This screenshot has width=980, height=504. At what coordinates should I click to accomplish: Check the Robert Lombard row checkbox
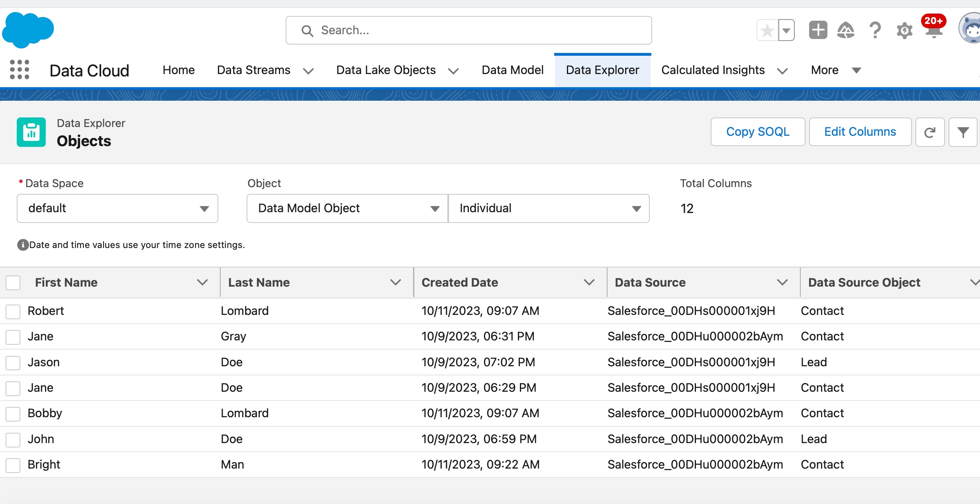point(13,311)
